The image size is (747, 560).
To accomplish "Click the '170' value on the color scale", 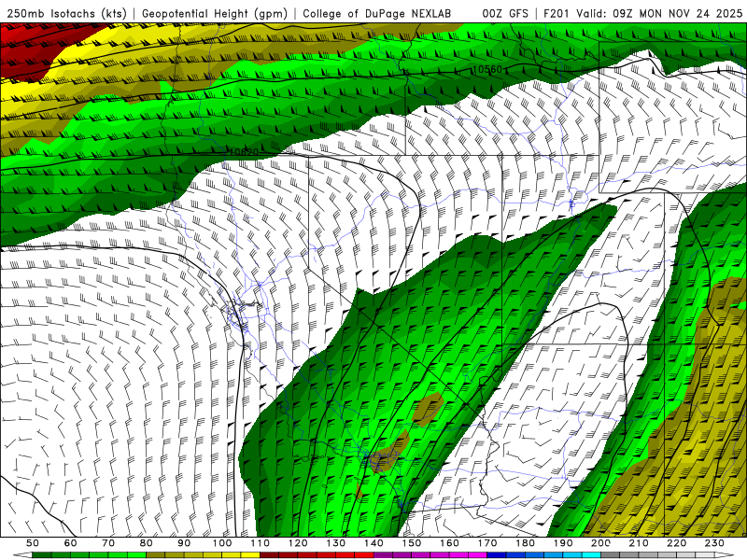I will pos(487,543).
